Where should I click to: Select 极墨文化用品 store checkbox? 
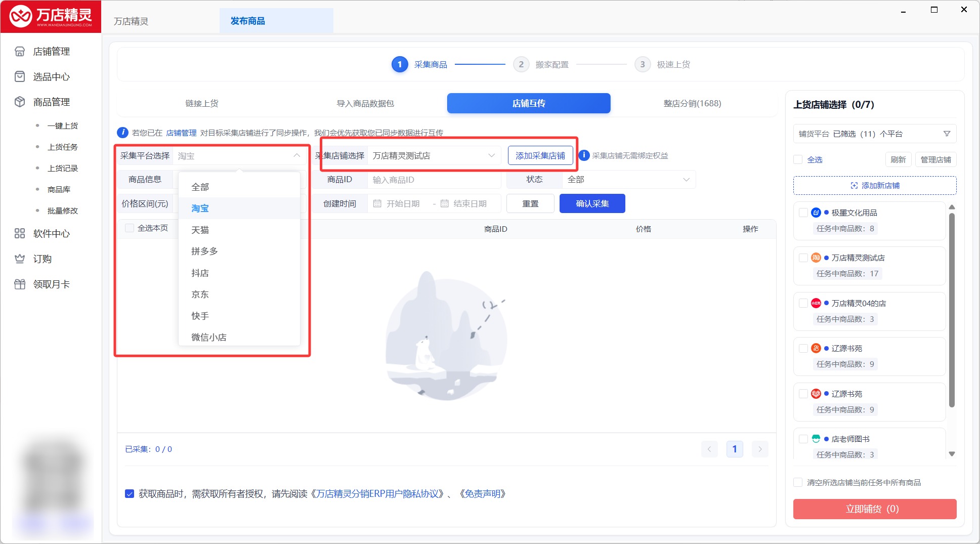coord(803,213)
